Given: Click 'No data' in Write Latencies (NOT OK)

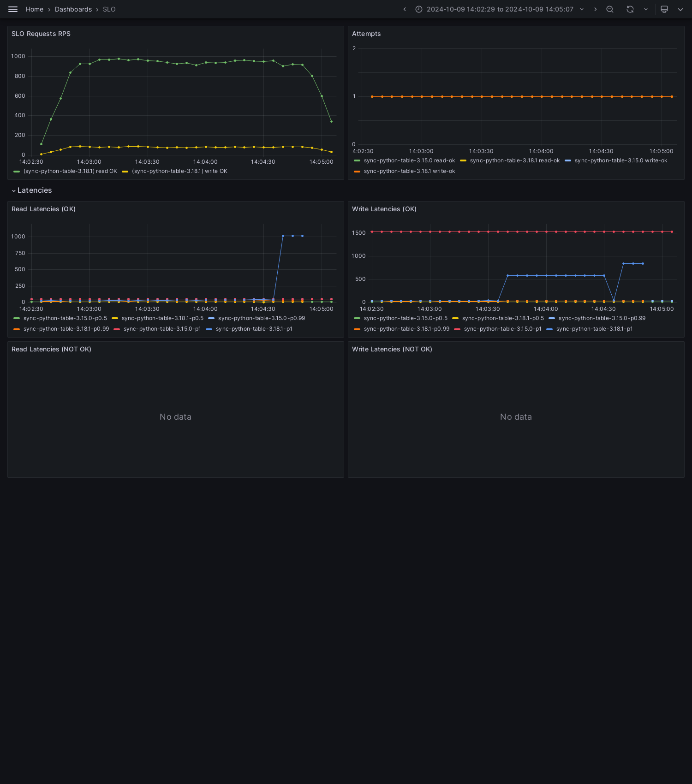Looking at the screenshot, I should (516, 417).
